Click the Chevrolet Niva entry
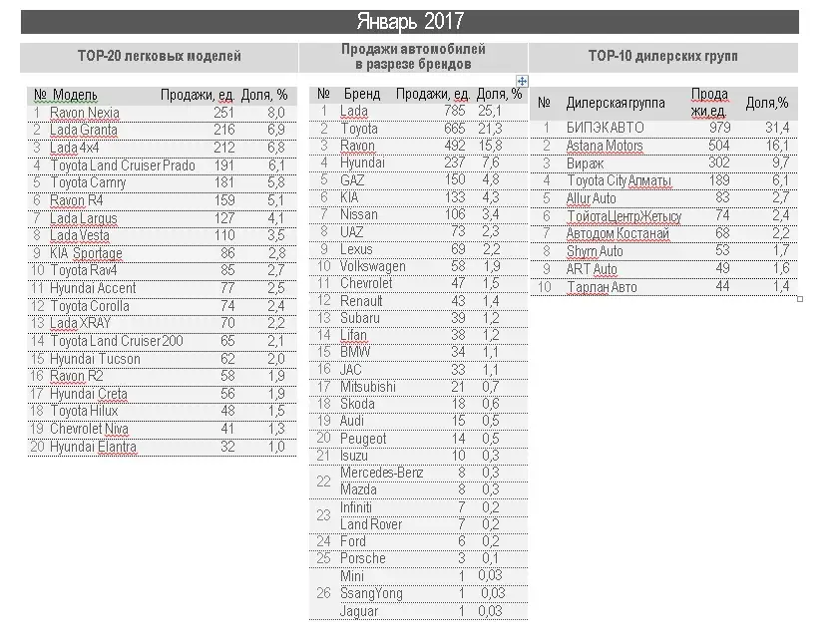This screenshot has height=644, width=832. click(x=89, y=429)
